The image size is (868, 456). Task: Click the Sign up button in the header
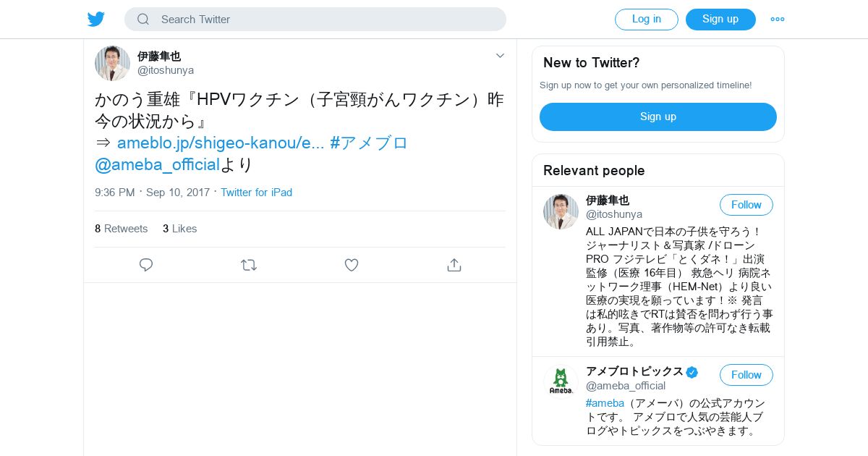pyautogui.click(x=720, y=20)
